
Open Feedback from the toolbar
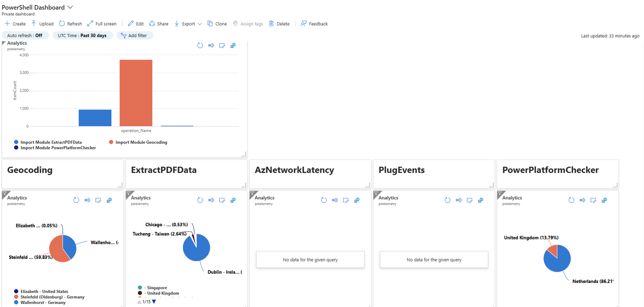314,24
